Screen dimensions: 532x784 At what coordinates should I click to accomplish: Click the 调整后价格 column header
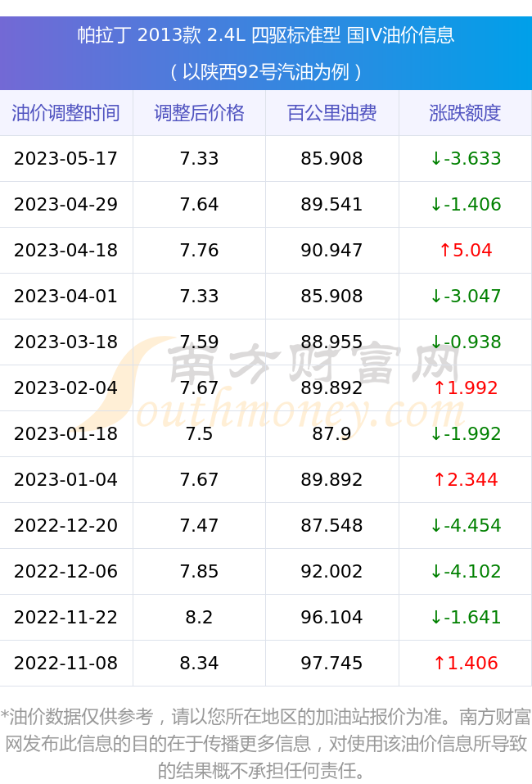pos(199,113)
